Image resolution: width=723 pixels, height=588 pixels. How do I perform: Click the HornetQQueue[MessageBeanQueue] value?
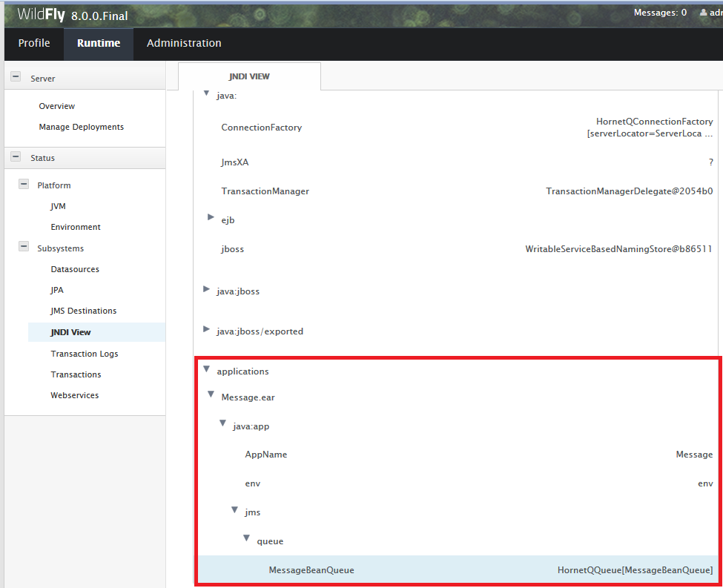635,570
